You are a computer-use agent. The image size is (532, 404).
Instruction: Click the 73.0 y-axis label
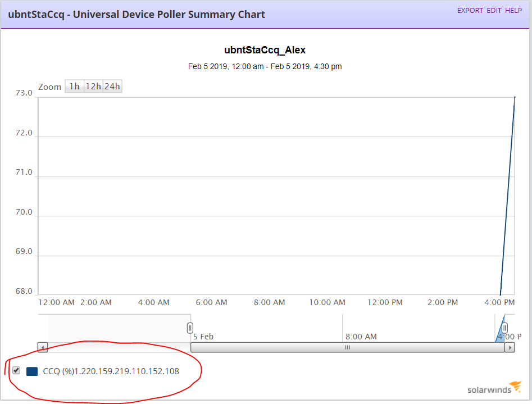(24, 93)
